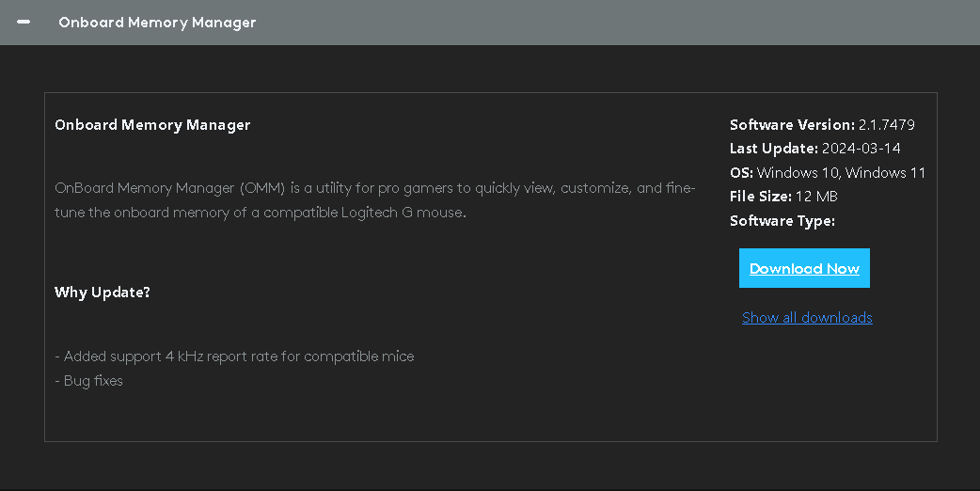Click the Software Version label
The image size is (980, 491).
(792, 124)
